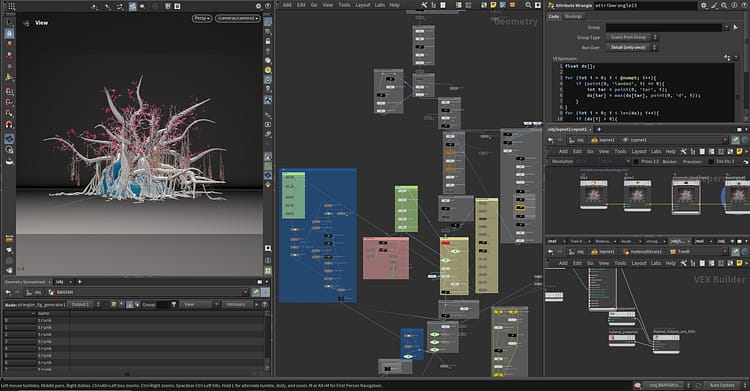
Task: Open the Persp view dropdown
Action: coord(202,18)
